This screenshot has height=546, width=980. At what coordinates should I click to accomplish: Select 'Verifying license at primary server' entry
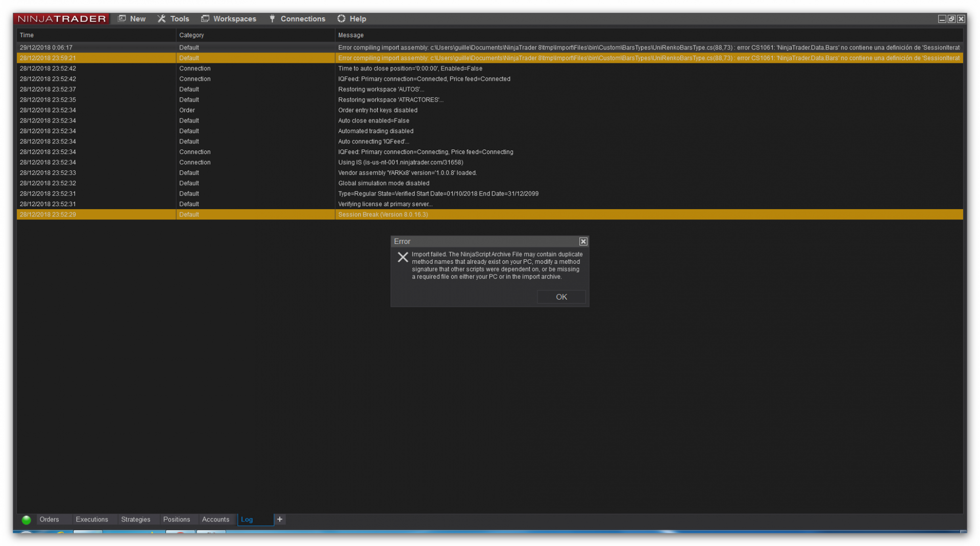(490, 204)
